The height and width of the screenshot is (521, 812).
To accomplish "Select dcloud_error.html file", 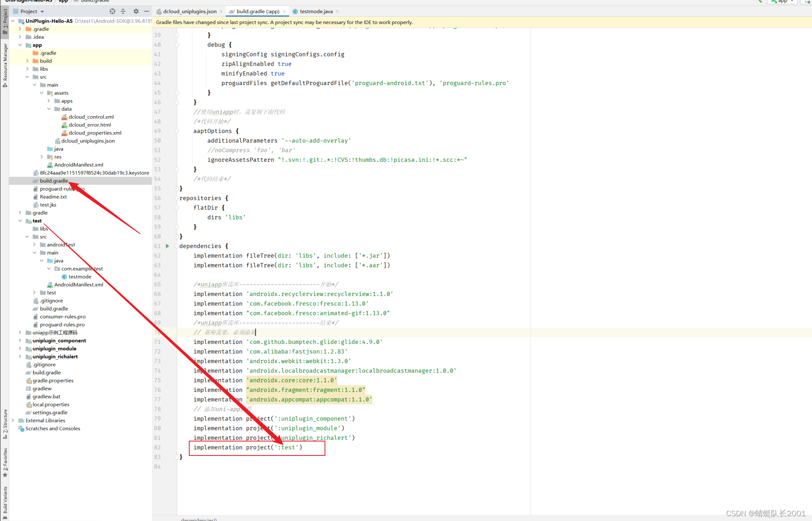I will tap(89, 125).
